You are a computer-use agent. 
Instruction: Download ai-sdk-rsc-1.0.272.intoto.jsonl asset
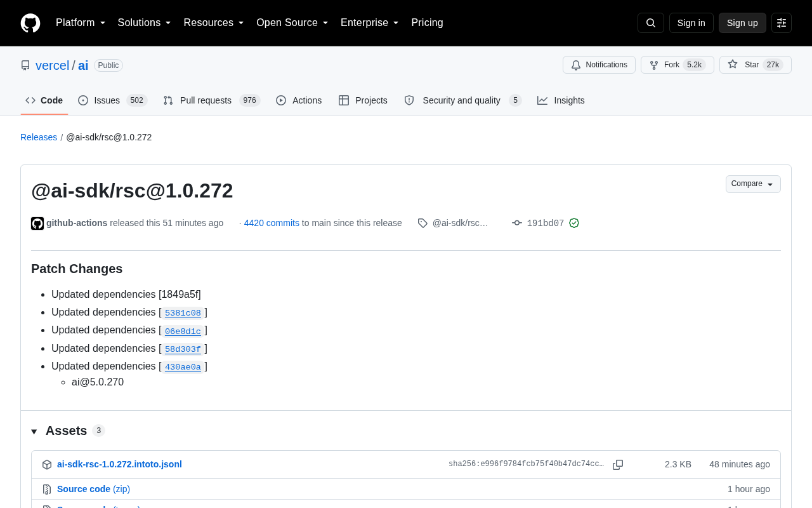click(x=119, y=464)
